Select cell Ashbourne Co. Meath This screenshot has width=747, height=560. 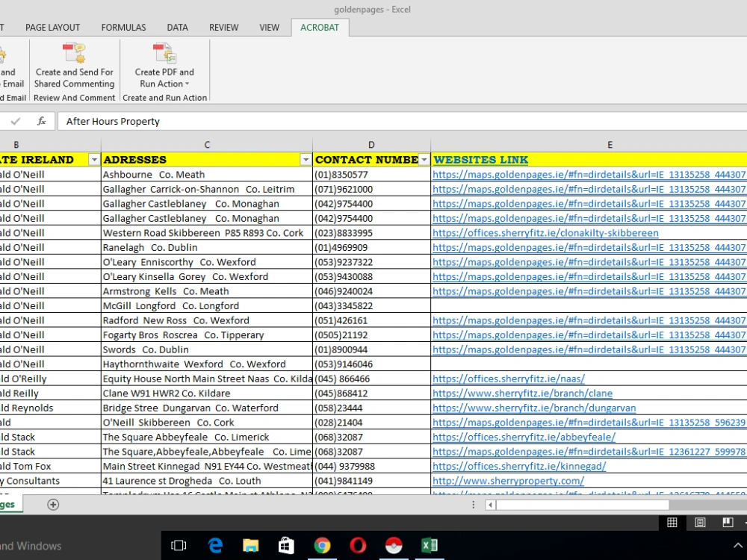[x=207, y=175]
